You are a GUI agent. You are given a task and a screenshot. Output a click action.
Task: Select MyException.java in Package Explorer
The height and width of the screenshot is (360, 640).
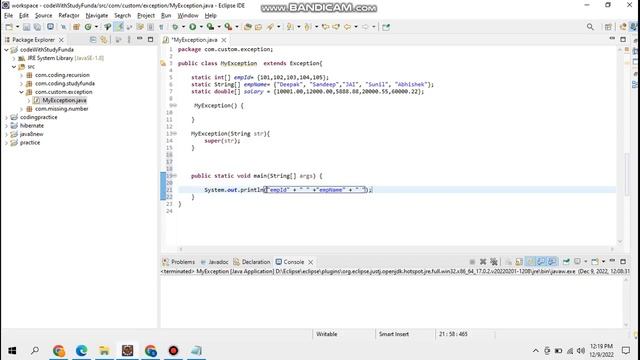pyautogui.click(x=64, y=100)
